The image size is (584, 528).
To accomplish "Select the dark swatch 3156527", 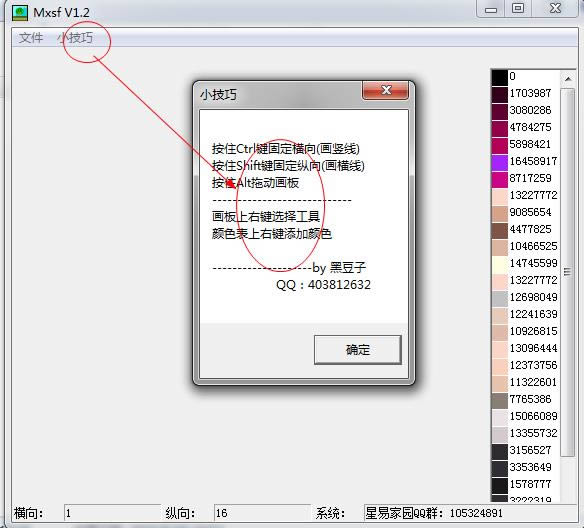I will click(x=499, y=451).
